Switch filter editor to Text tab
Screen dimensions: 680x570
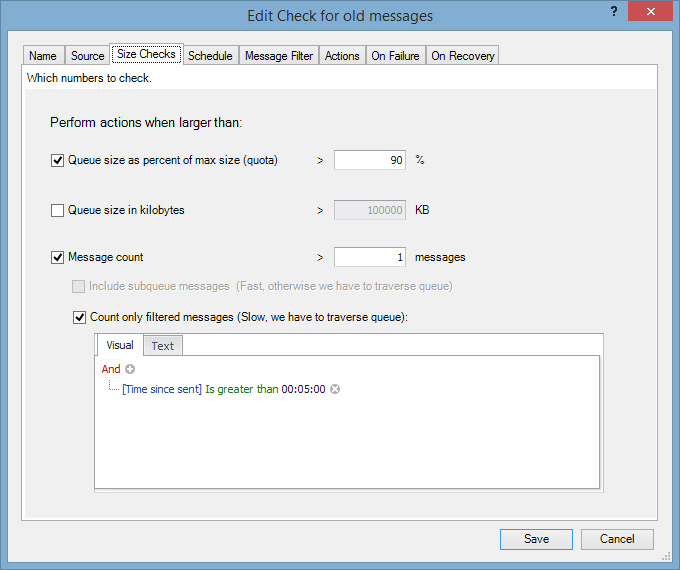163,346
